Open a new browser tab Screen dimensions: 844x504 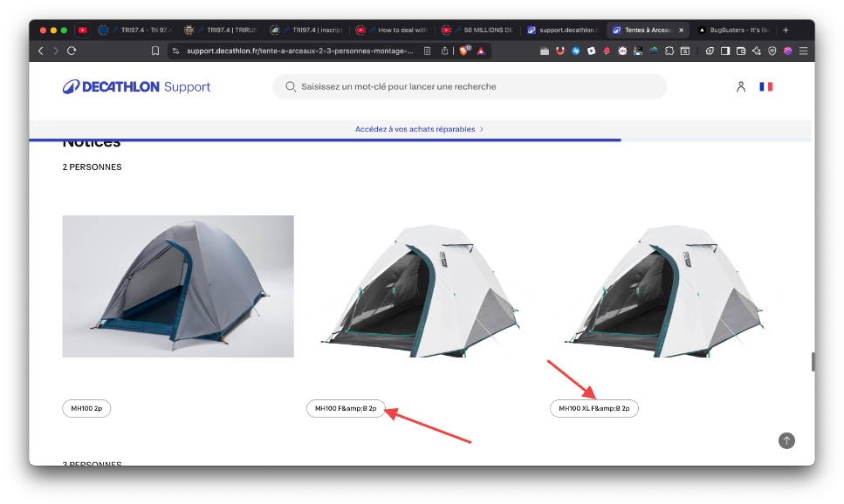pos(786,30)
